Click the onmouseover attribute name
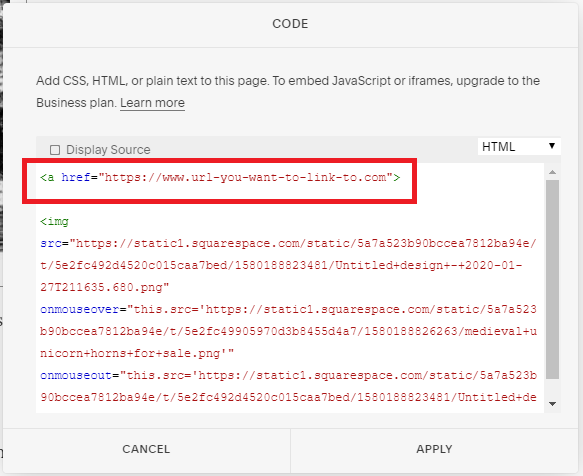583x476 pixels. pos(80,309)
